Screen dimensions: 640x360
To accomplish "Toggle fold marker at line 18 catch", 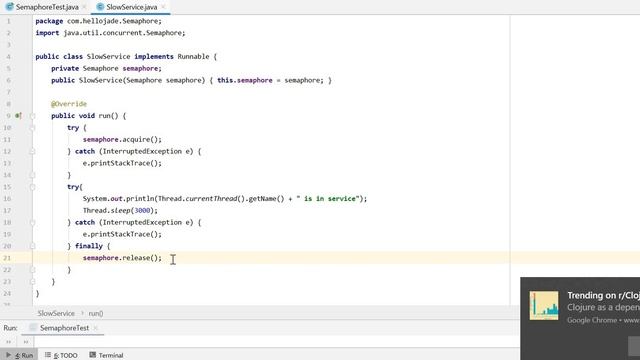I will coord(33,222).
